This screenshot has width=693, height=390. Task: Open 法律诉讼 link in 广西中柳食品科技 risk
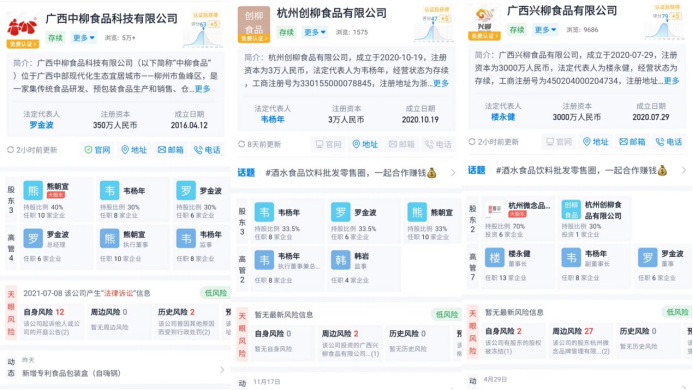[118, 293]
